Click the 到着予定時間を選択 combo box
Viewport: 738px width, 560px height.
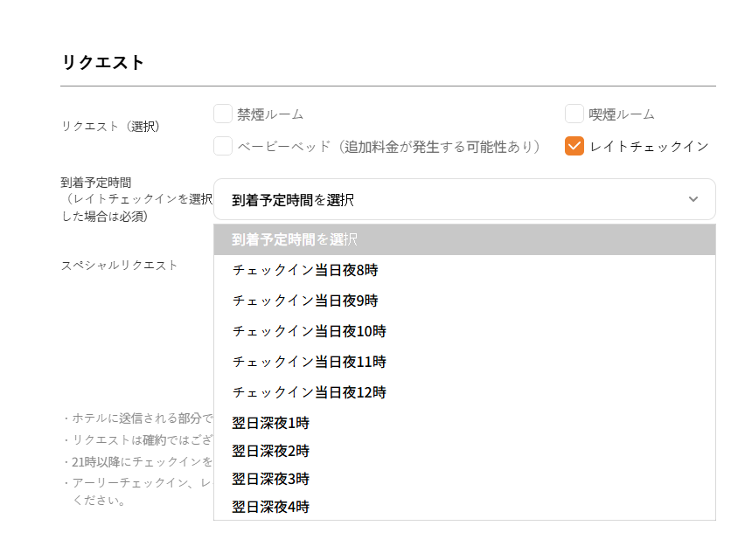[x=455, y=199]
